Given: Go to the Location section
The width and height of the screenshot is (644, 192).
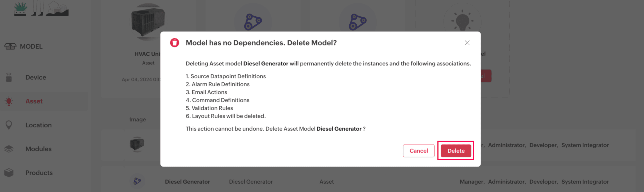Looking at the screenshot, I should coord(39,125).
